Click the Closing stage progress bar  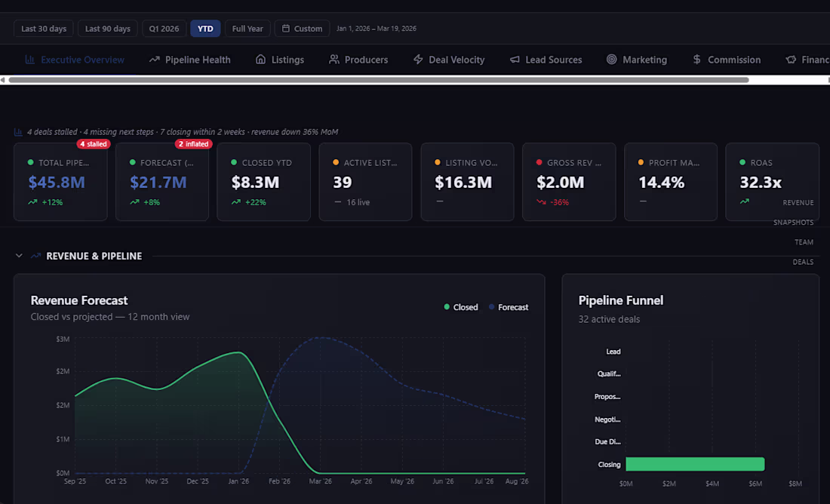[694, 463]
